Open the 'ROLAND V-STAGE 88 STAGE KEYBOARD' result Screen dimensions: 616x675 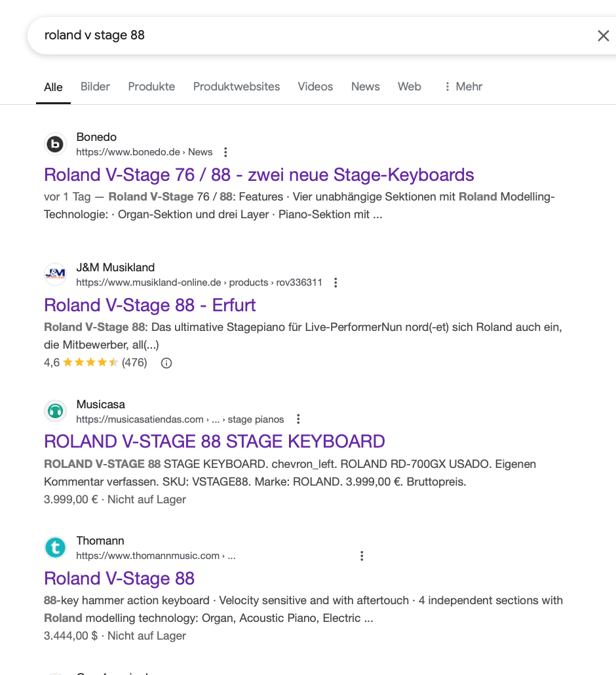click(x=214, y=442)
